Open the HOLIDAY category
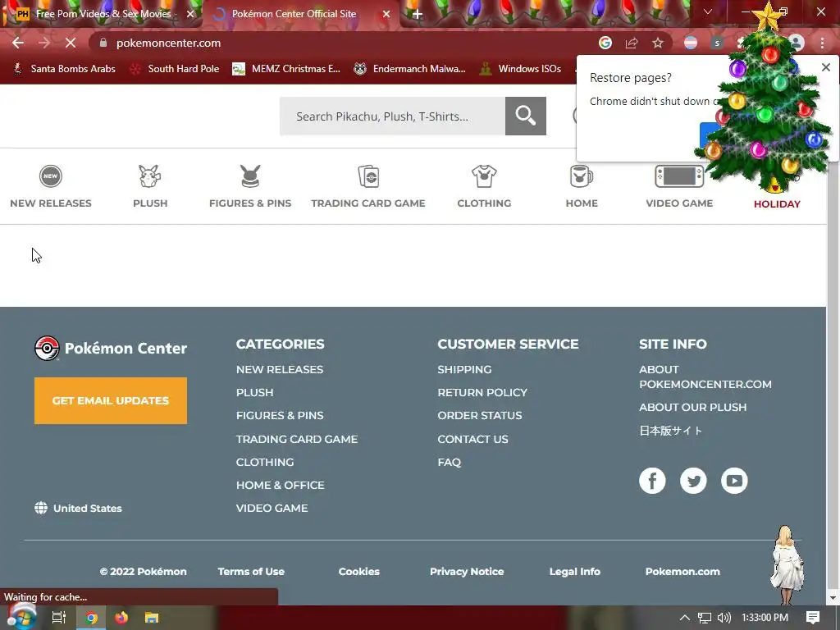Screen dimensions: 840x630 (777, 204)
